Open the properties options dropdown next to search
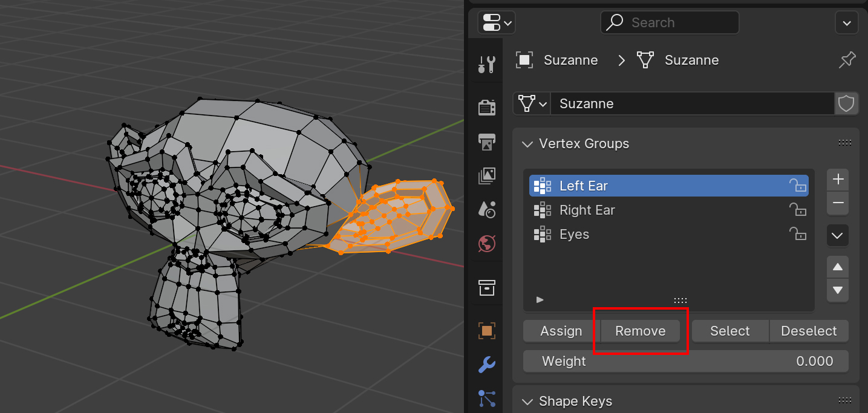This screenshot has height=413, width=868. click(846, 23)
